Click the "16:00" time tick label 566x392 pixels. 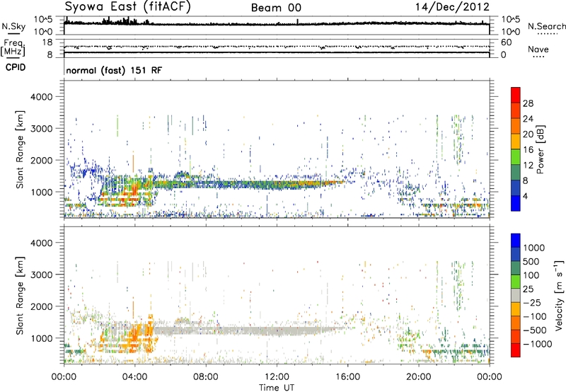pos(347,377)
